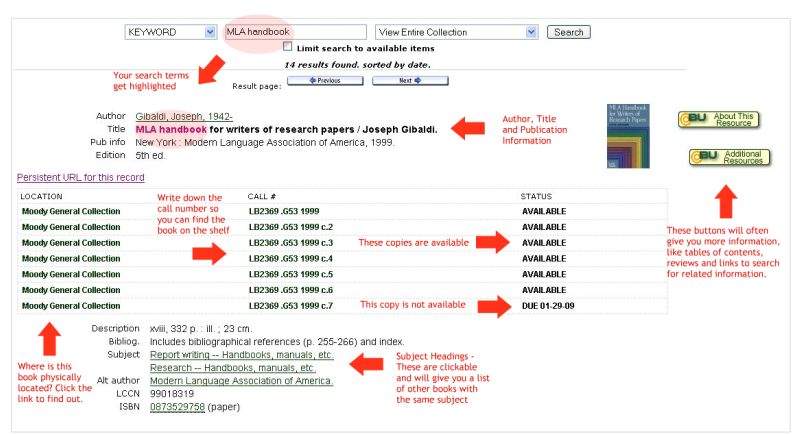The height and width of the screenshot is (435, 800).
Task: Click the STATUS column header
Action: 536,196
